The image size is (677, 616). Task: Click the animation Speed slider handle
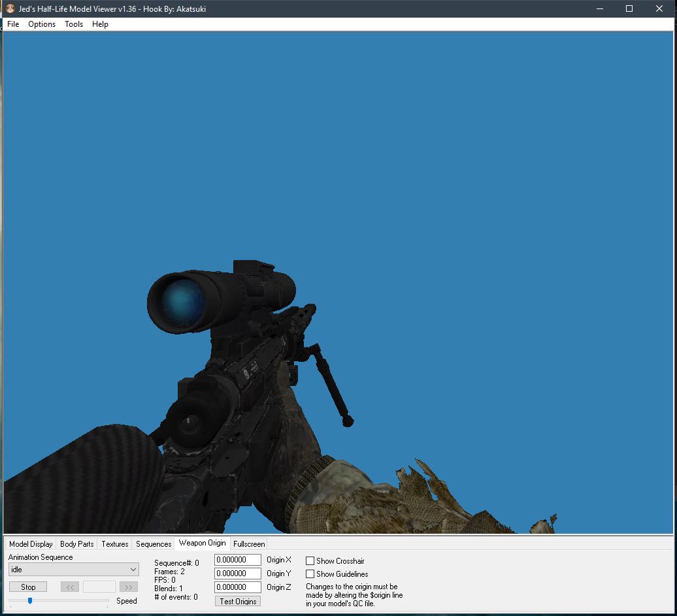[x=30, y=600]
